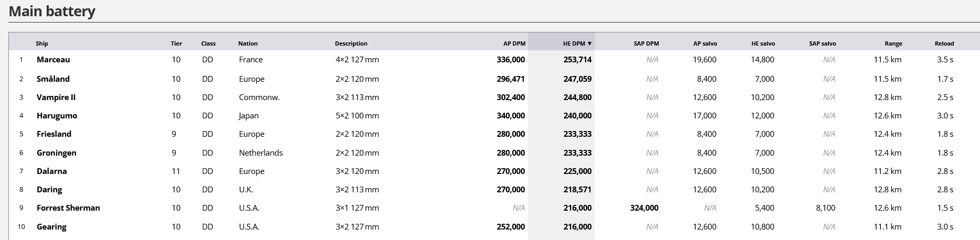980x240 pixels.
Task: Open the Småland ship entry
Action: [53, 79]
